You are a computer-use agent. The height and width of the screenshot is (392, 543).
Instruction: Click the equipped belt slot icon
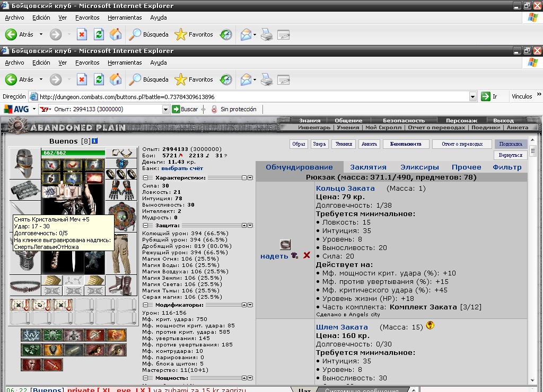tap(25, 286)
